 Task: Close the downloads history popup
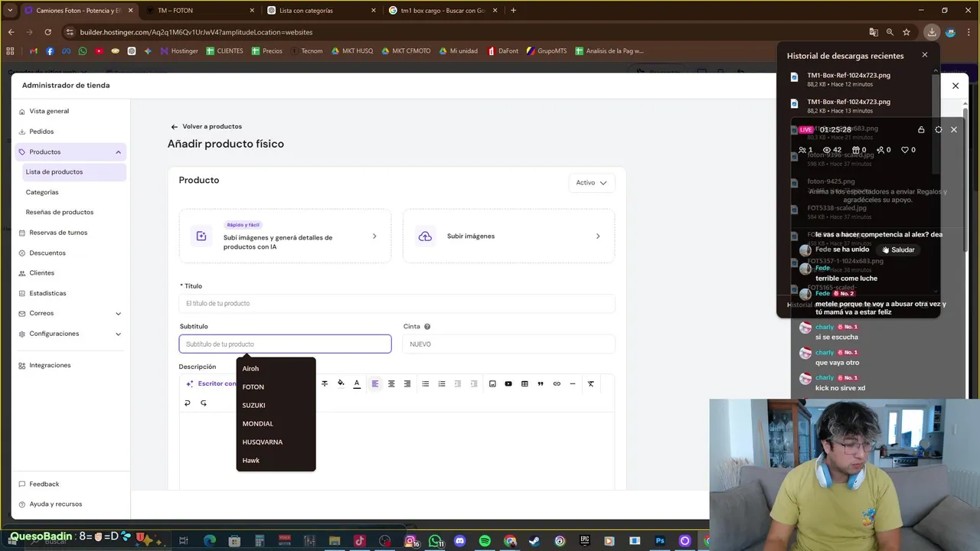point(925,55)
